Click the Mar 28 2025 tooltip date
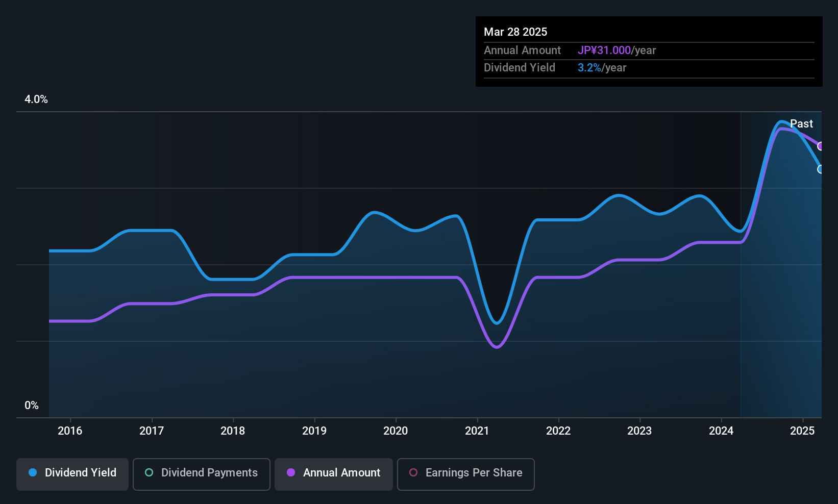Screen dimensions: 838x504 (515, 32)
